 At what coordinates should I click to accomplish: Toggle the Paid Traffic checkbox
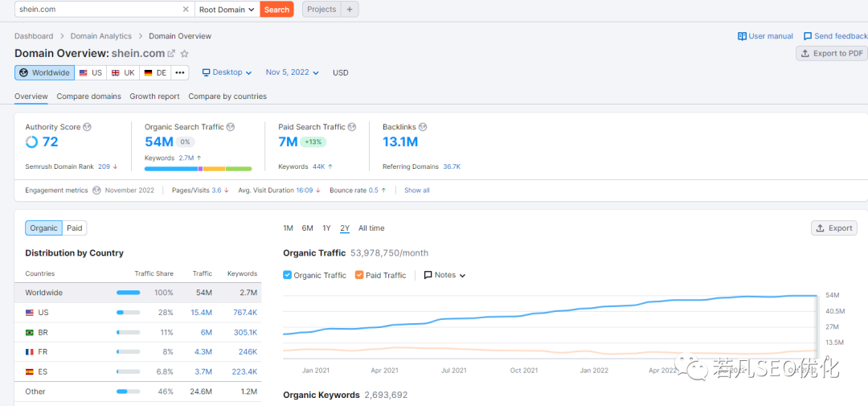point(359,275)
